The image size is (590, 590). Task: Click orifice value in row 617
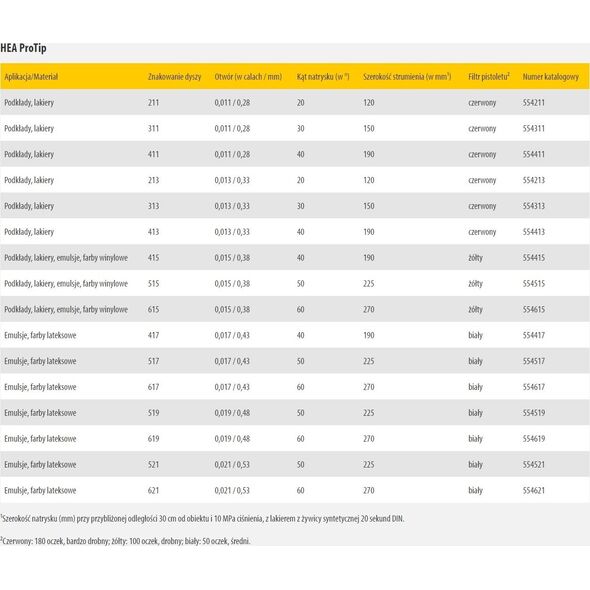(x=232, y=387)
